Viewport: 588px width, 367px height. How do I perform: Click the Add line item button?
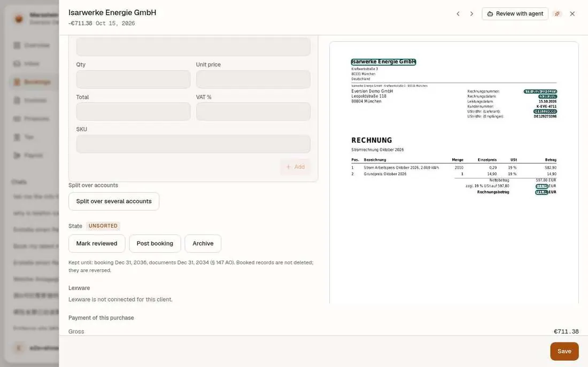296,167
